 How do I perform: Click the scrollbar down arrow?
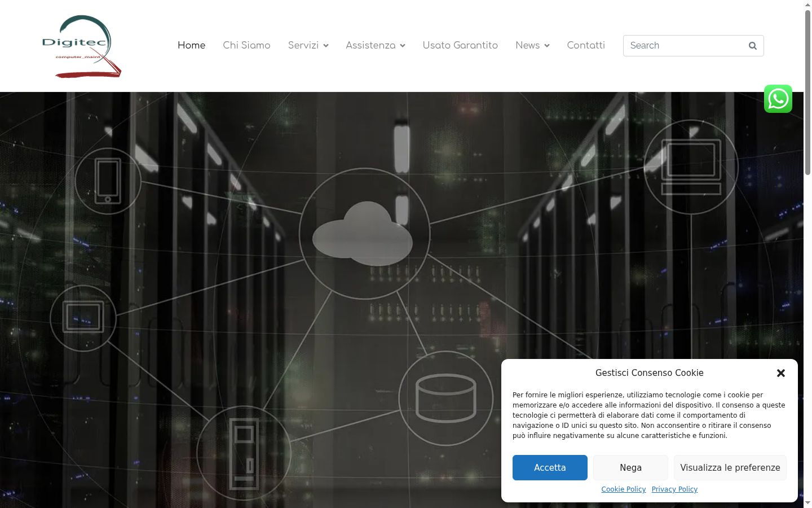[807, 503]
